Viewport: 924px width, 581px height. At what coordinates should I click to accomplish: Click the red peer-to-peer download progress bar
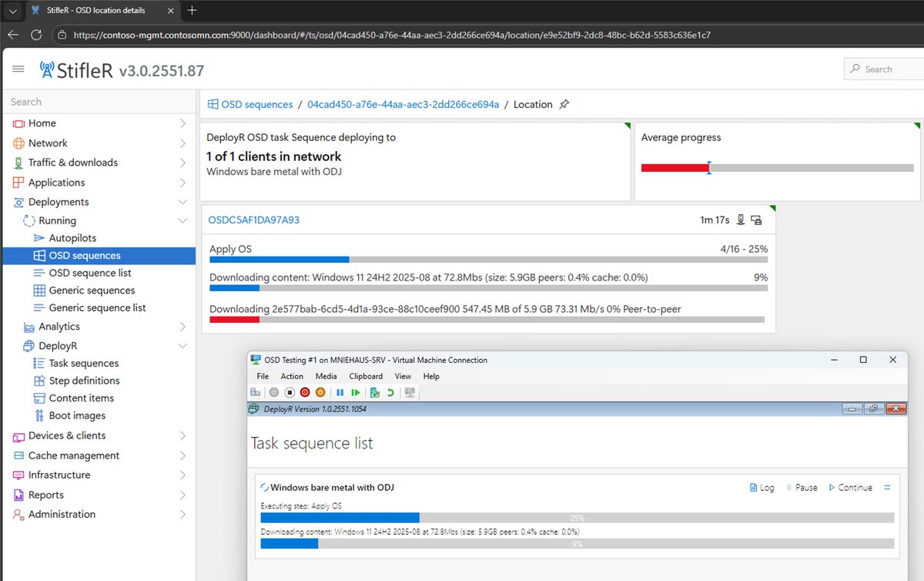(487, 319)
